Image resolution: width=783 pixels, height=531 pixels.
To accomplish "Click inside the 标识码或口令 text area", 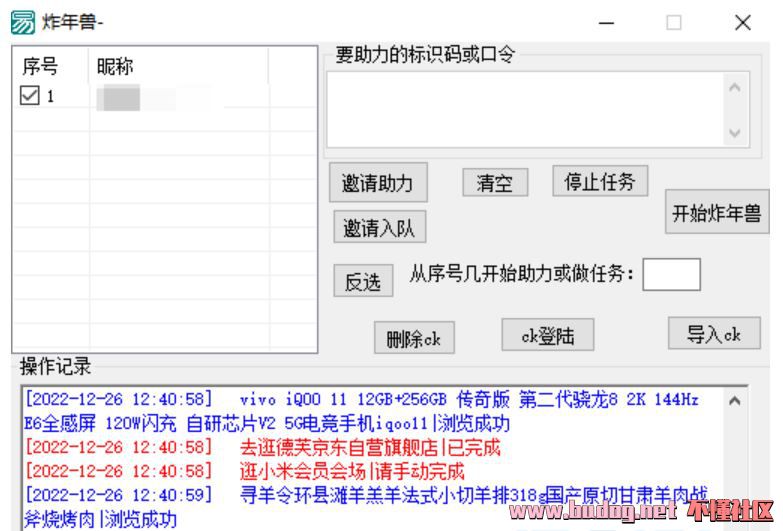I will [520, 109].
